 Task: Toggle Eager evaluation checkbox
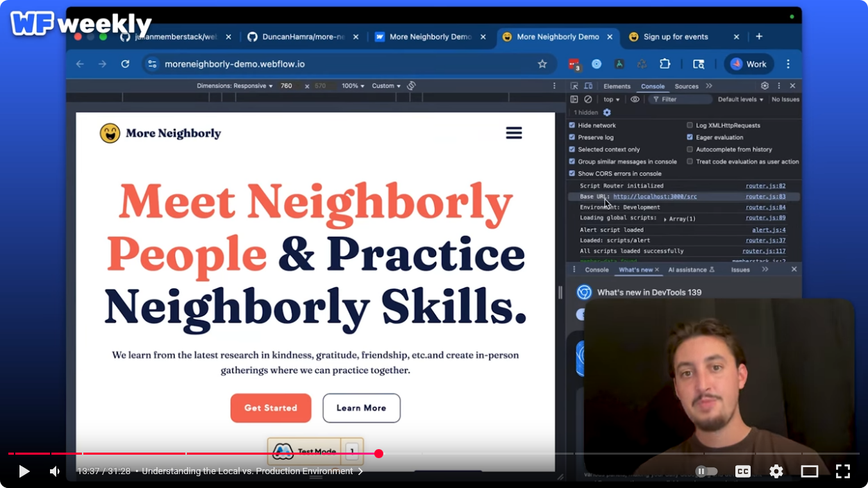click(x=690, y=137)
